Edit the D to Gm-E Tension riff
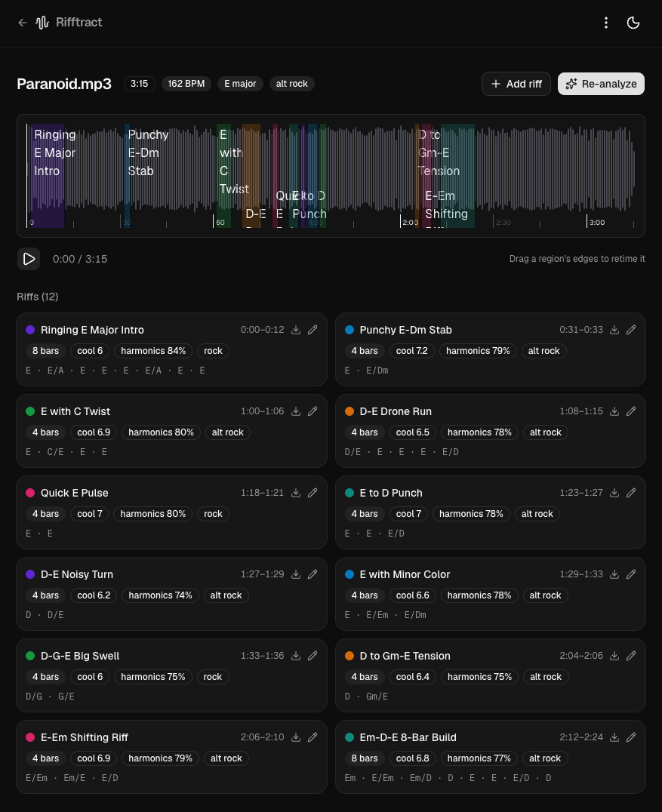The height and width of the screenshot is (812, 662). click(x=631, y=656)
